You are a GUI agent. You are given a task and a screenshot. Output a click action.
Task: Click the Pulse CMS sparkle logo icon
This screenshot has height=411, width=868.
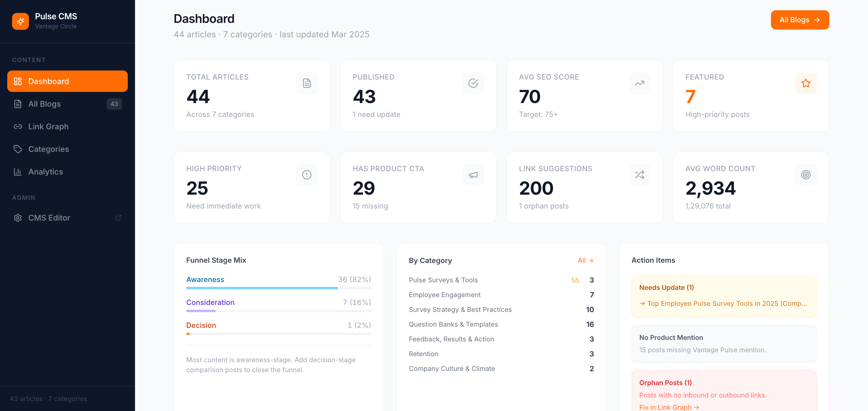pos(20,21)
